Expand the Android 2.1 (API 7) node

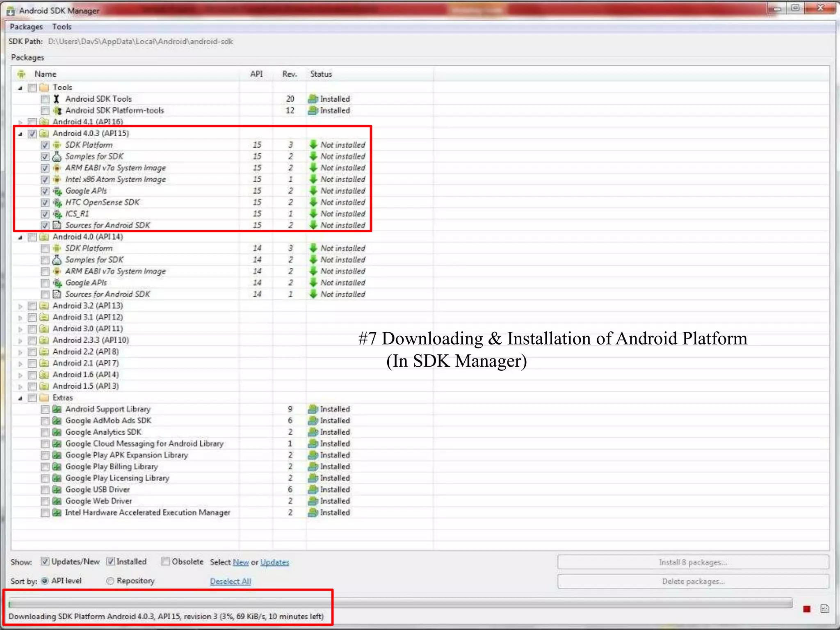20,363
